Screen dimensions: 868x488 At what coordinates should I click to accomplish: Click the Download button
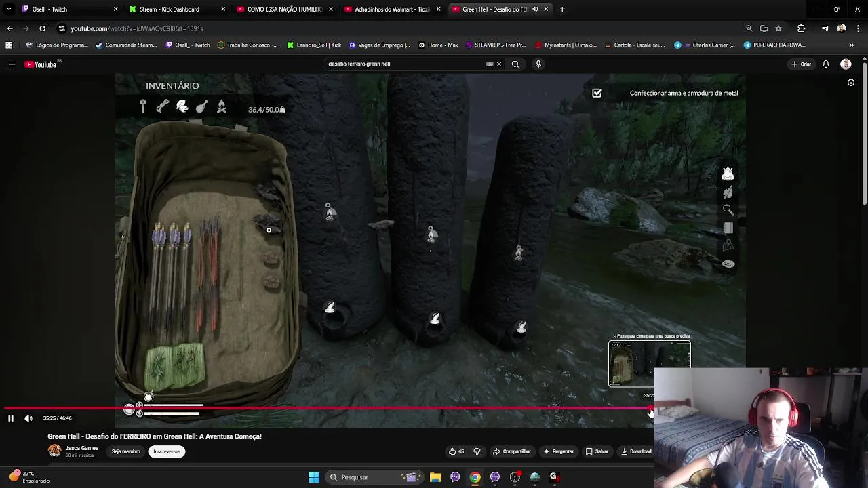coord(636,451)
